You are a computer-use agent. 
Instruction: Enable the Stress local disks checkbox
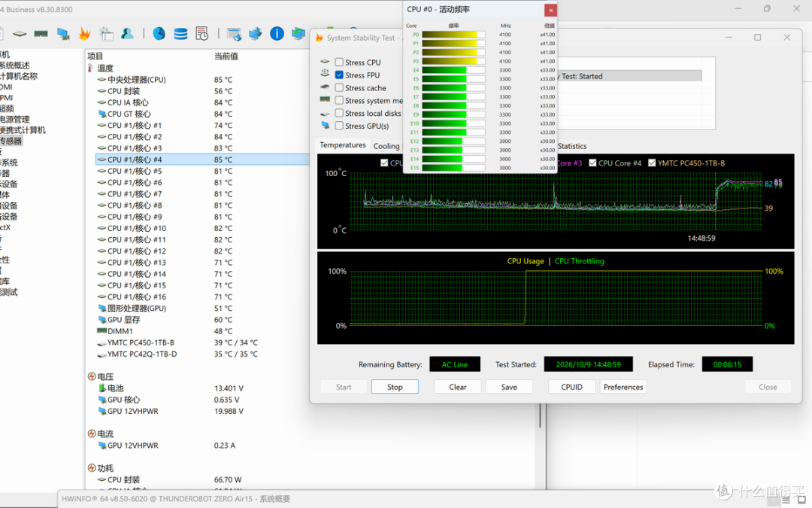[x=339, y=113]
